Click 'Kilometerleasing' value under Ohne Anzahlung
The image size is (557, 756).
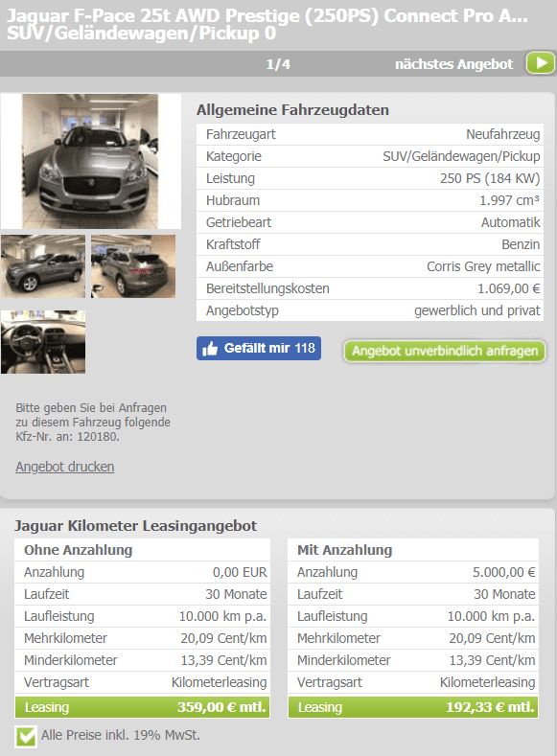(219, 683)
